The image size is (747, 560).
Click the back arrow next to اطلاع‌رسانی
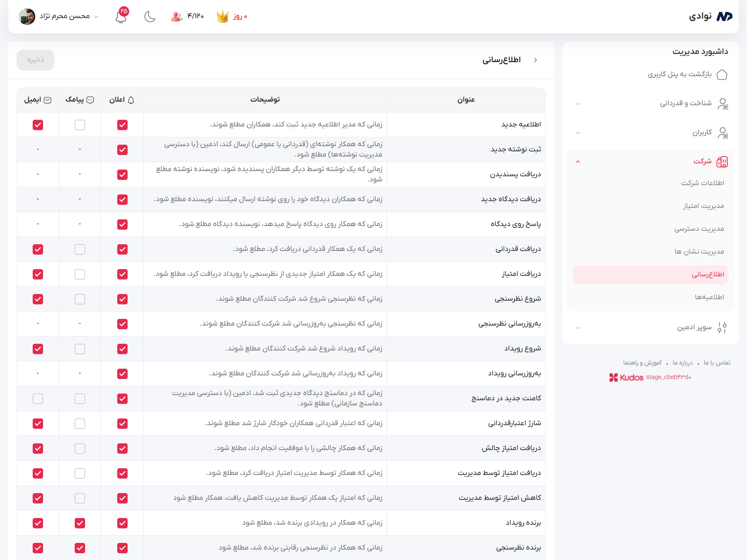pyautogui.click(x=536, y=60)
